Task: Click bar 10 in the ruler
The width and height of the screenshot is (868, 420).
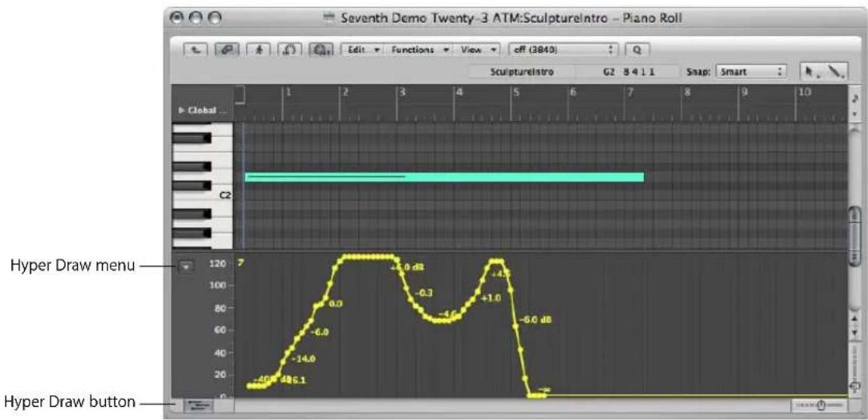Action: click(x=804, y=91)
